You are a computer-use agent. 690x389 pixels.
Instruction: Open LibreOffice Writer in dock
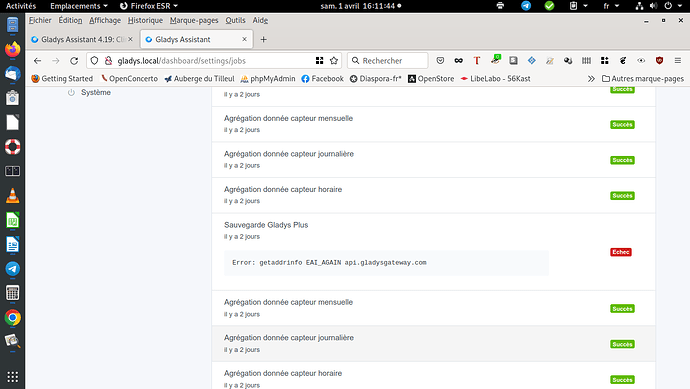[12, 244]
